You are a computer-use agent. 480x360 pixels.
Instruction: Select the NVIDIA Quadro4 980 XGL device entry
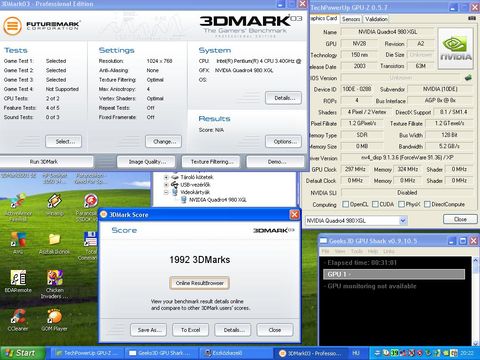click(217, 200)
